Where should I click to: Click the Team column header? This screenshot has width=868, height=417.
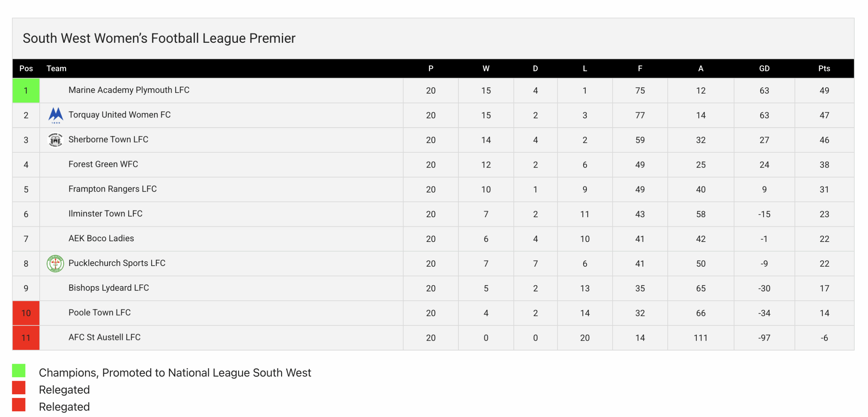click(x=56, y=69)
